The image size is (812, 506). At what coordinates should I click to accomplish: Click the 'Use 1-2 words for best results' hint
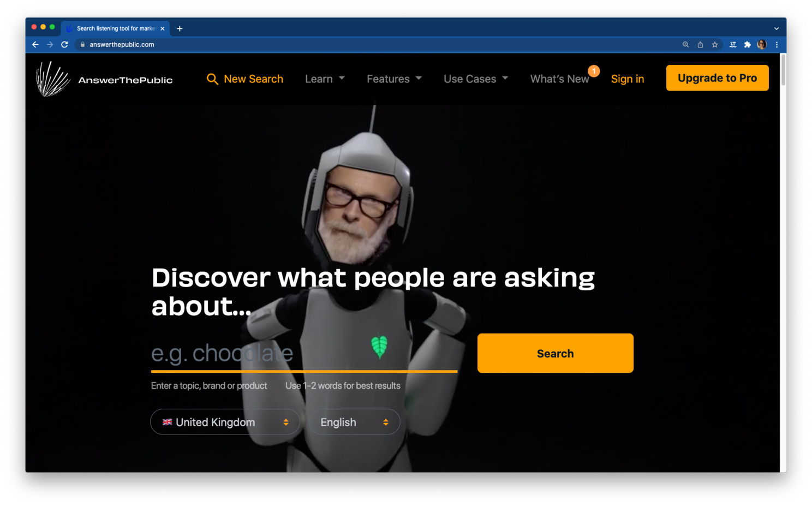[343, 385]
